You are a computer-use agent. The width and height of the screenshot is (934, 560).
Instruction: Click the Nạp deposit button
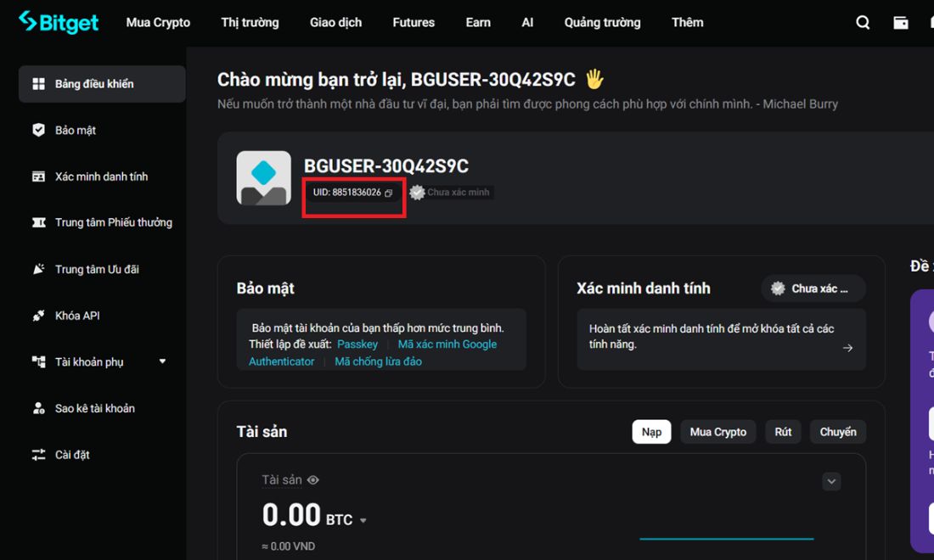(x=651, y=432)
